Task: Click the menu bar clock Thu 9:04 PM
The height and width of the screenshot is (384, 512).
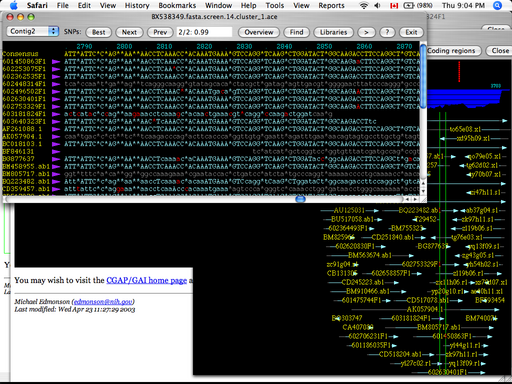Action: coord(463,5)
